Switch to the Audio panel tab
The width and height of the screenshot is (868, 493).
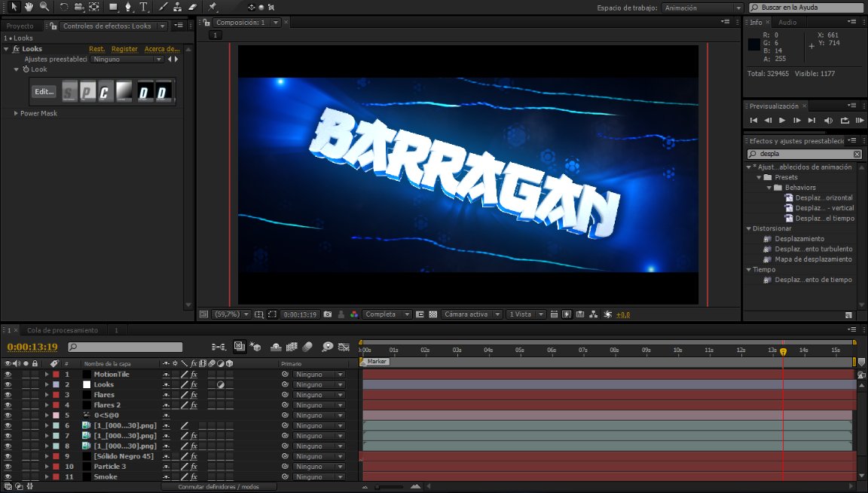pos(787,22)
